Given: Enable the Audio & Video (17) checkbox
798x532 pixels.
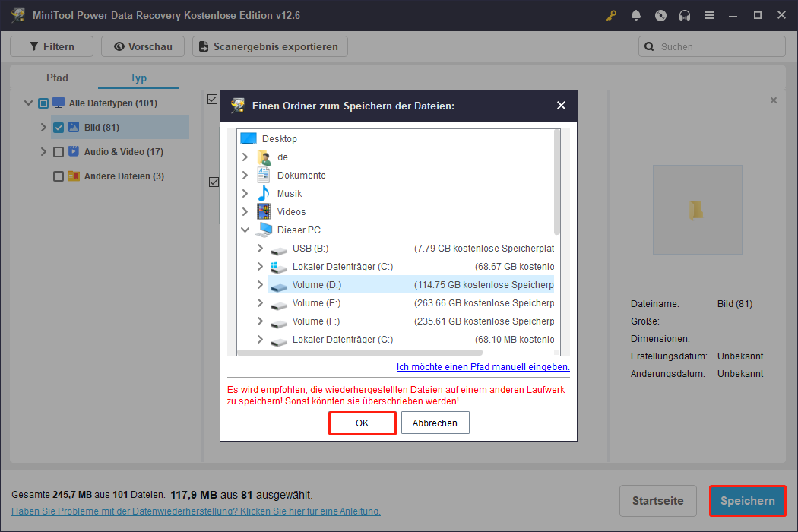Looking at the screenshot, I should [59, 151].
